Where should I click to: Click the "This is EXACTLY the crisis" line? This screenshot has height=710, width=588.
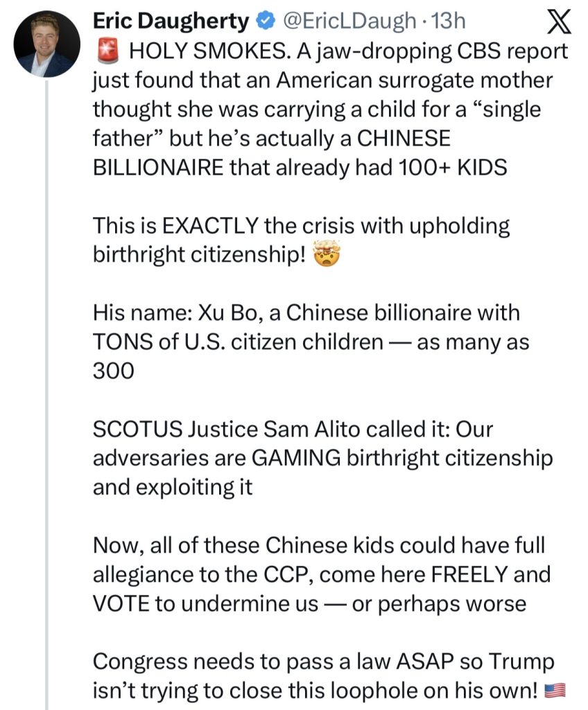point(301,226)
